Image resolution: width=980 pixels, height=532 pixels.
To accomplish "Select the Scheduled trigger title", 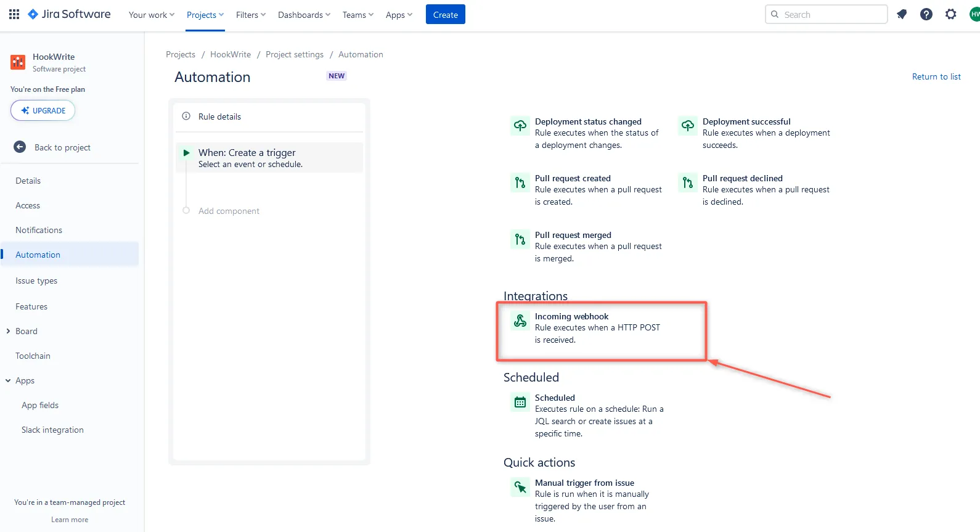I will point(555,398).
